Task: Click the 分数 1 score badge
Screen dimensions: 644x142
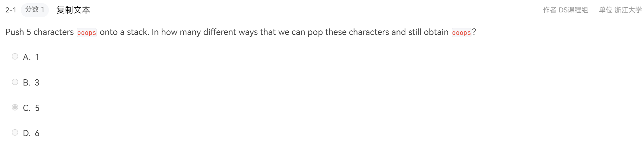Action: click(35, 10)
